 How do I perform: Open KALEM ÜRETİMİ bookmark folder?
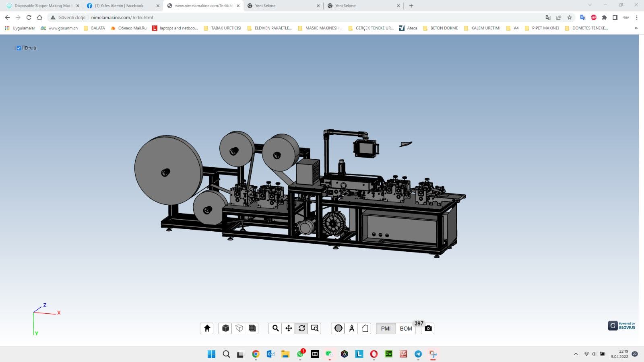482,28
